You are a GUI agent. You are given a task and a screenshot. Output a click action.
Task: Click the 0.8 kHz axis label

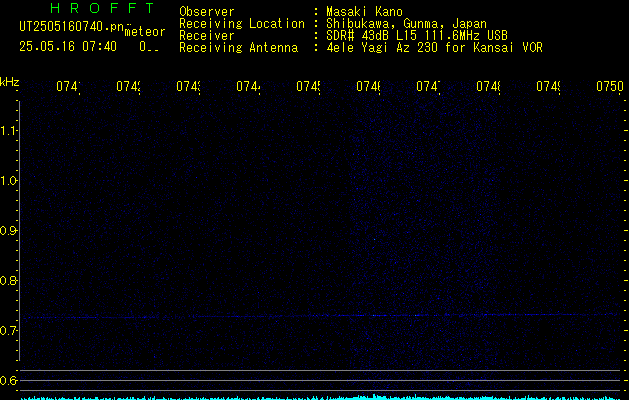(8, 280)
